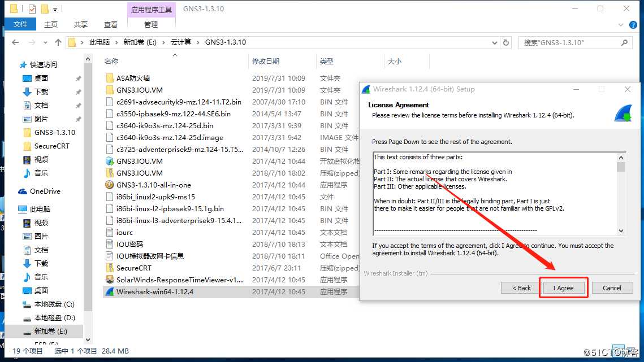644x362 pixels.
Task: Select c3550-ipbasek9-mz.122-44.SE6.bin file
Action: (x=174, y=114)
